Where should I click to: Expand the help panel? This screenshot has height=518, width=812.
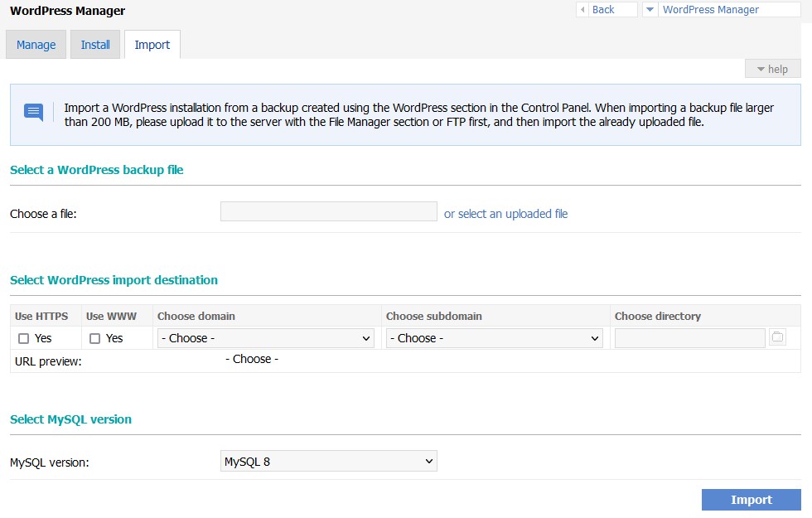[x=771, y=69]
